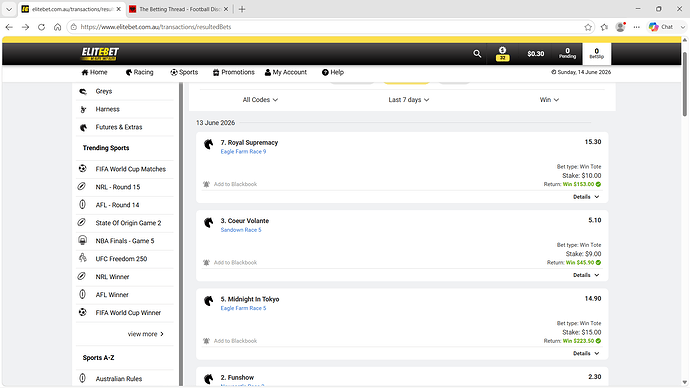Expand Details on Royal Supremacy bet

pos(586,197)
